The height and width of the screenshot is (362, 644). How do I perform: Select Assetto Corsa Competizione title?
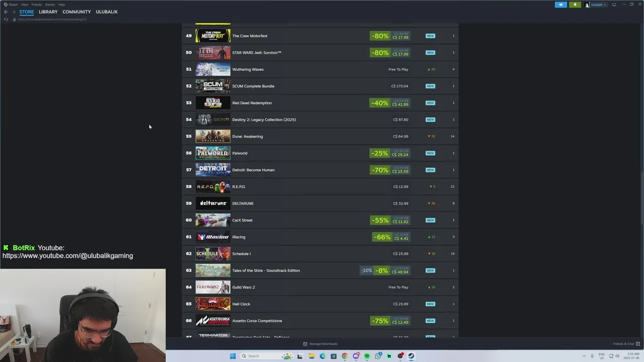point(257,321)
